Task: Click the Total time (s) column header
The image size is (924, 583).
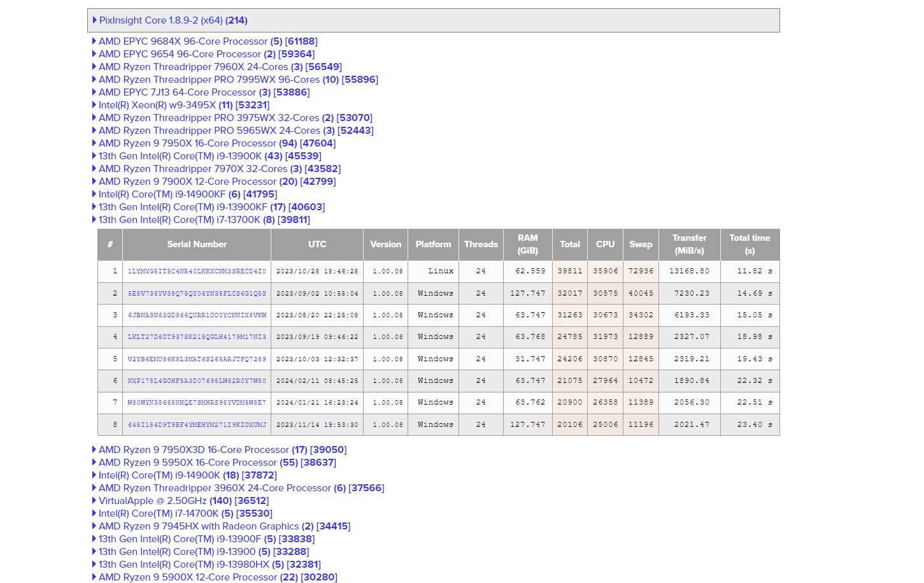Action: tap(750, 245)
